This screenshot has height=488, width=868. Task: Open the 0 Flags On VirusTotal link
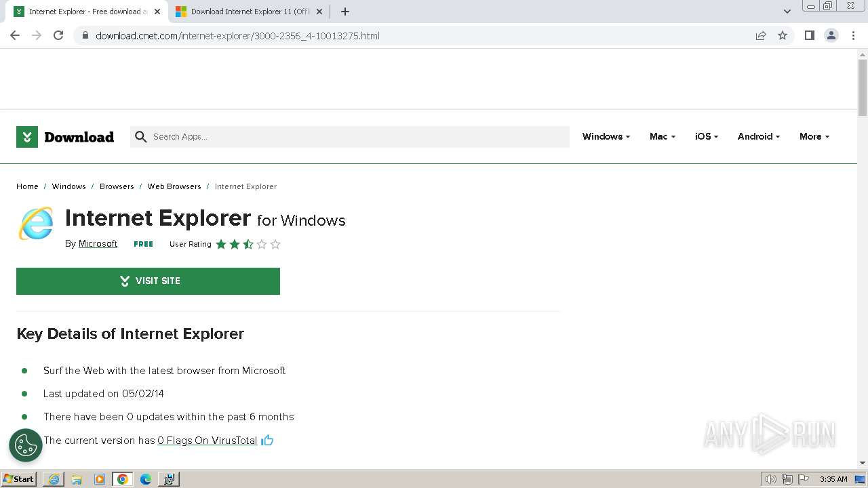click(x=208, y=441)
